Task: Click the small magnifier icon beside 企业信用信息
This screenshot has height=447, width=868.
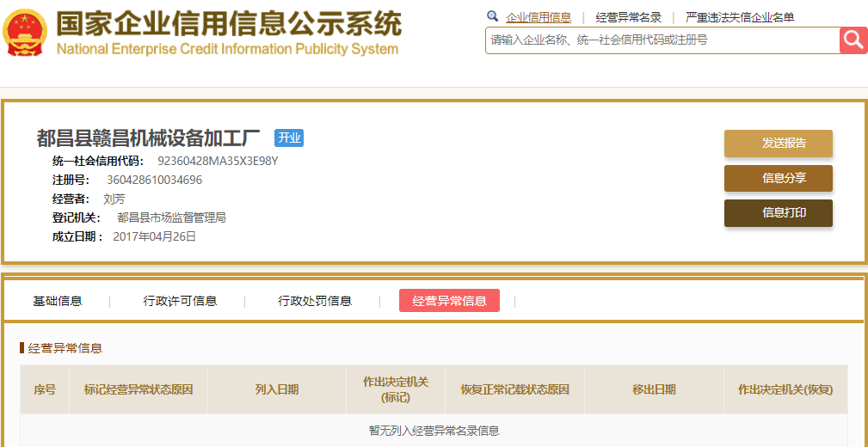Action: pyautogui.click(x=492, y=16)
